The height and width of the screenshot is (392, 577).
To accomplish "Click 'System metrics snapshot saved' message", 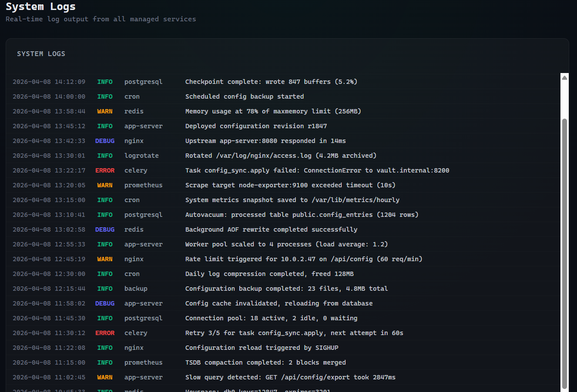I will 292,200.
